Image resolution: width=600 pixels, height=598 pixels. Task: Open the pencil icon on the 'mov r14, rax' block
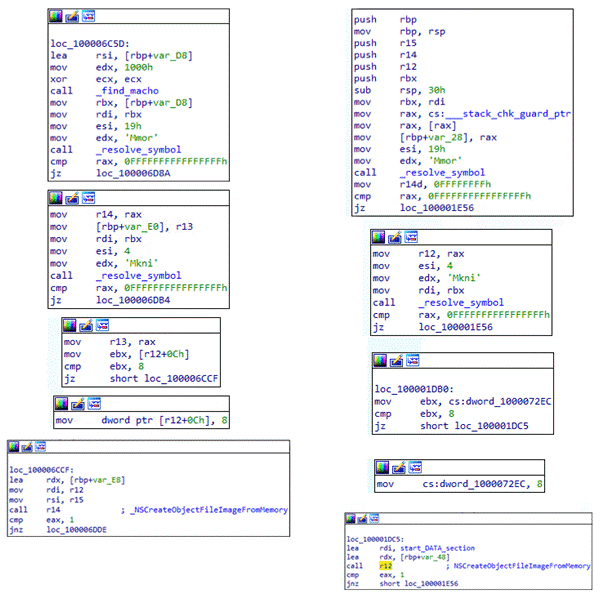point(71,199)
